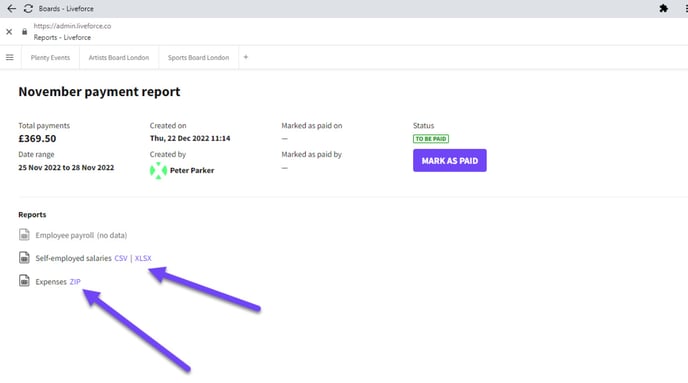Click the Self-employed salaries label
This screenshot has width=688, height=383.
(73, 258)
